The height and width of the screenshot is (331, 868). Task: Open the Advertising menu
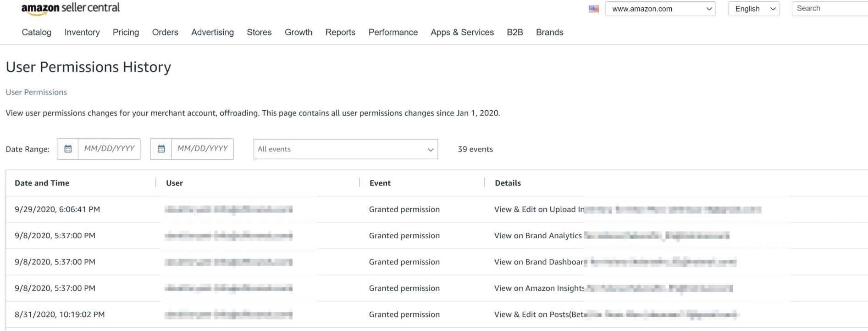pyautogui.click(x=212, y=32)
